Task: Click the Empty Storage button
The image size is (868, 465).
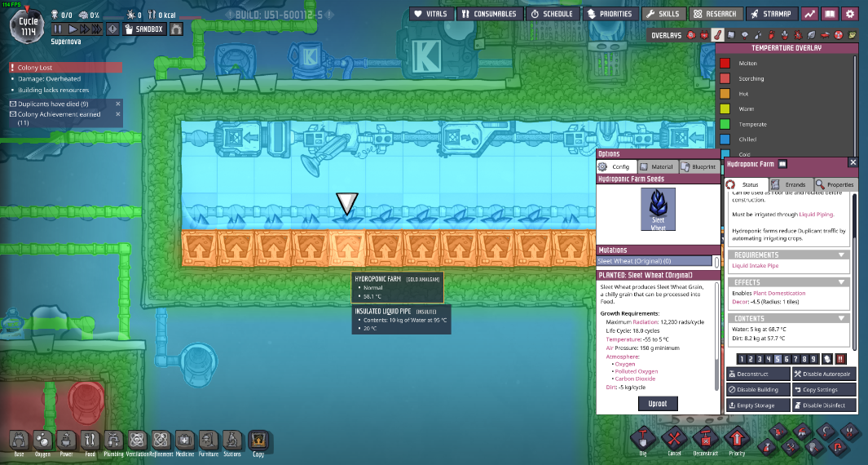Action: coord(759,405)
